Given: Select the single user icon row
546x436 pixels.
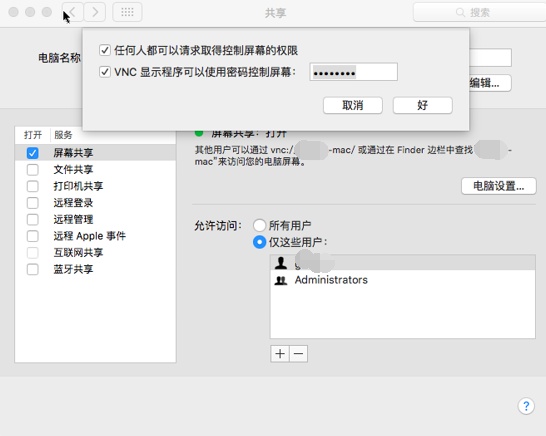Looking at the screenshot, I should pos(403,263).
